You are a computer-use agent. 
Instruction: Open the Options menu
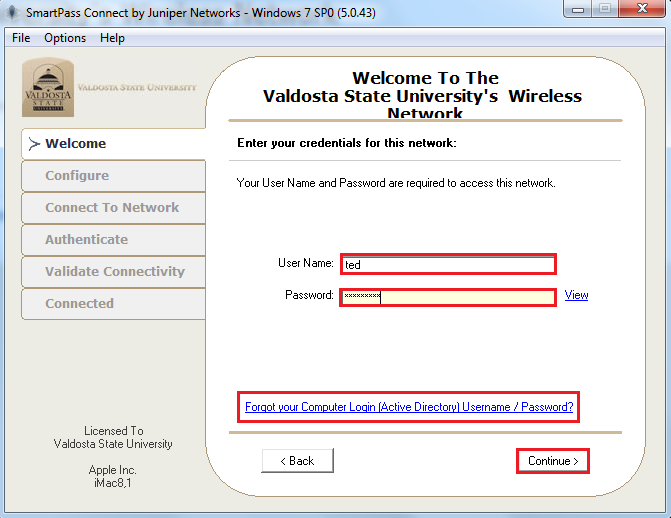[x=65, y=38]
